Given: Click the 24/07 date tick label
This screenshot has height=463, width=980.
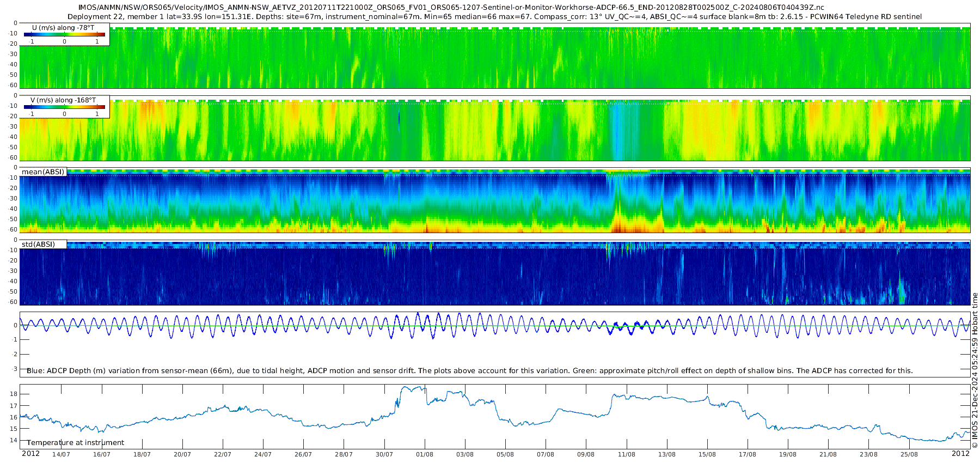Looking at the screenshot, I should click(x=263, y=454).
